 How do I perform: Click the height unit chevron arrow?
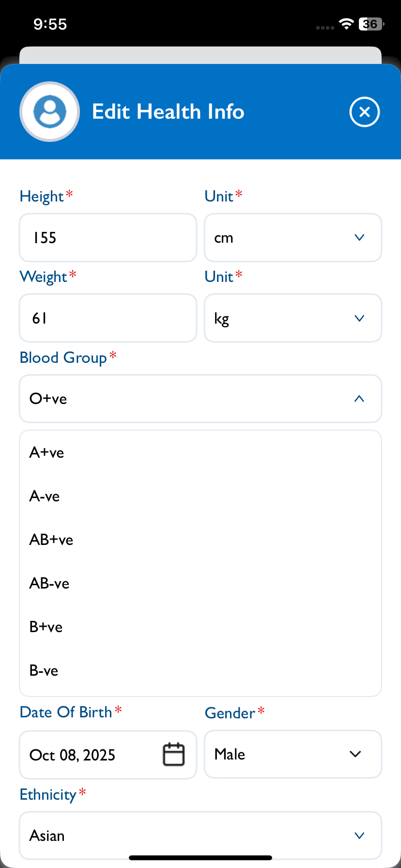(x=359, y=237)
